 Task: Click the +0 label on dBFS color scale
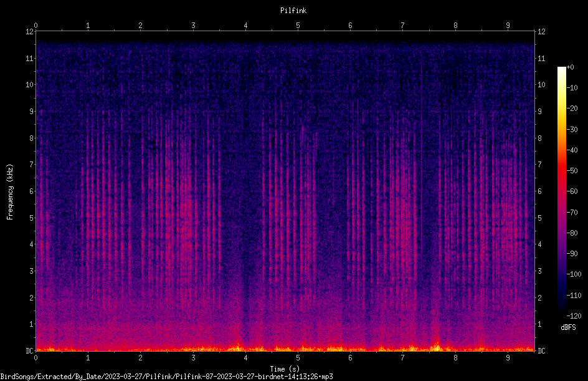(571, 67)
